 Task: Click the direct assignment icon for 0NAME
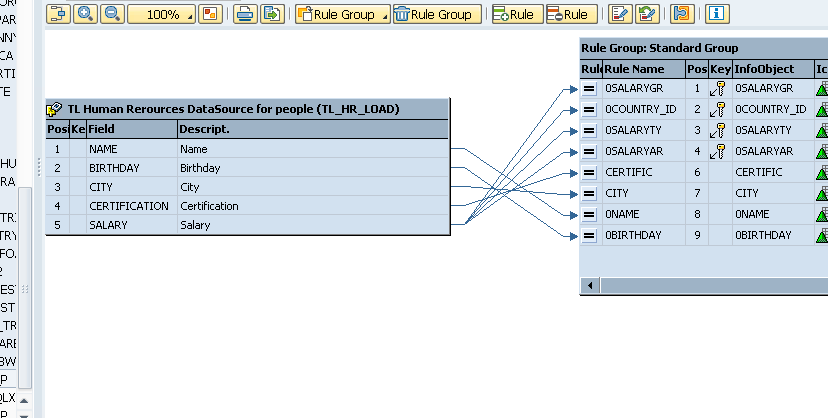589,215
